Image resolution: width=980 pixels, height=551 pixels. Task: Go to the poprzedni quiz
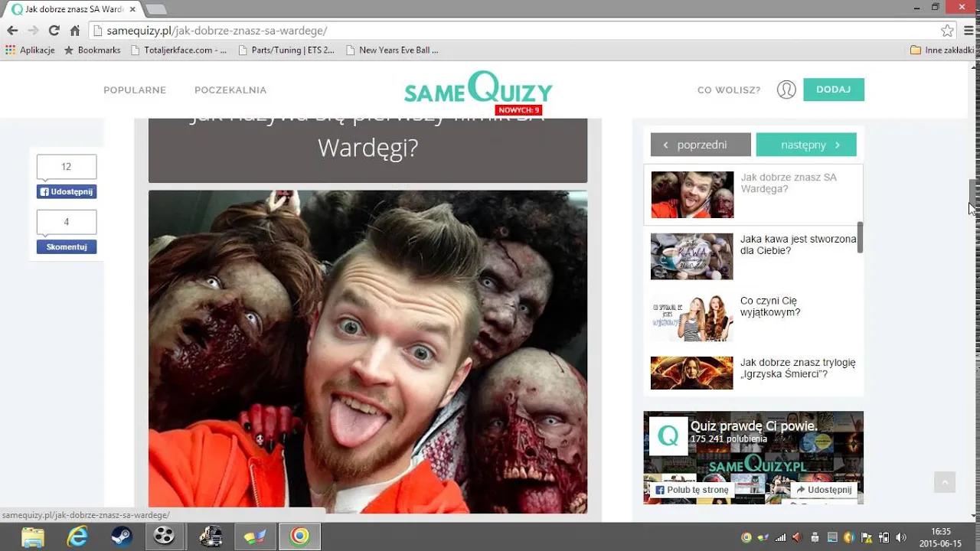click(x=701, y=145)
